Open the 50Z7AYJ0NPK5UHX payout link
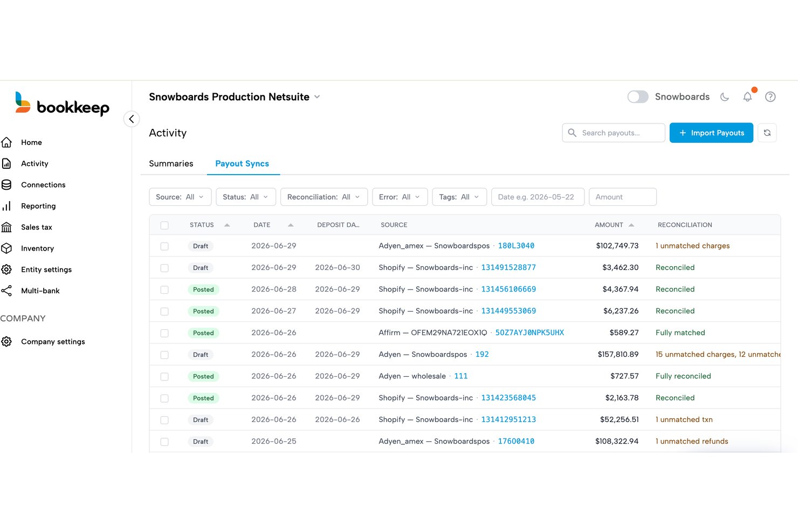The height and width of the screenshot is (532, 798). pyautogui.click(x=529, y=333)
